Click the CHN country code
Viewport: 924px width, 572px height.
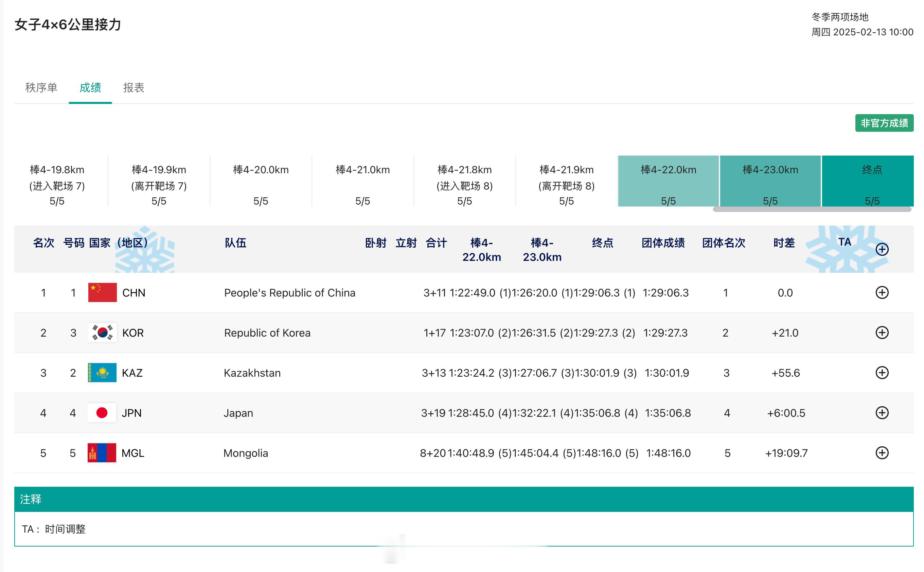coord(134,293)
